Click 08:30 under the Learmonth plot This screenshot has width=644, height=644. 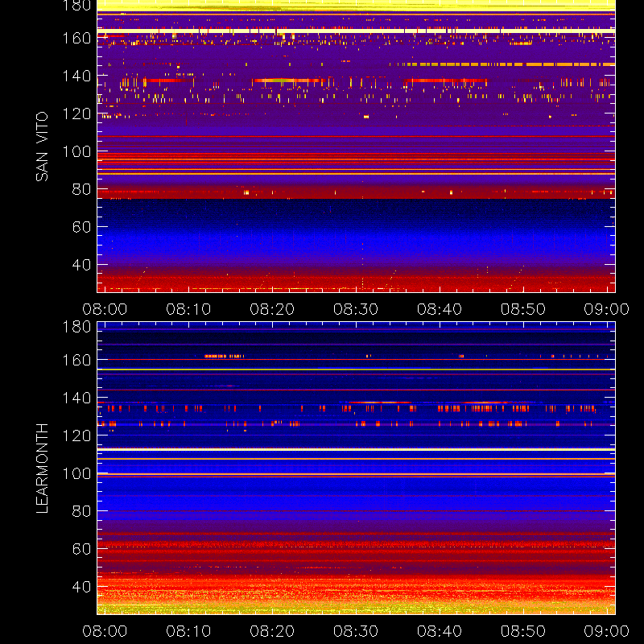[x=356, y=631]
